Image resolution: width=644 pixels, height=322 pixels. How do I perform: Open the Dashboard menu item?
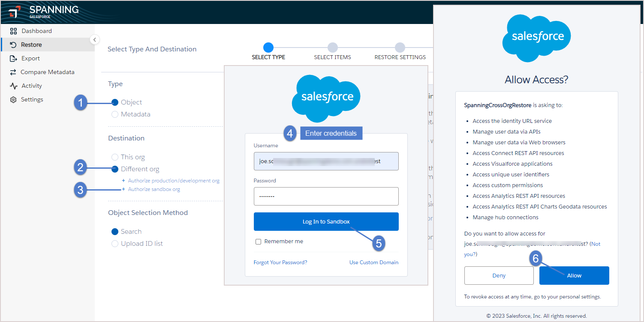pos(37,31)
